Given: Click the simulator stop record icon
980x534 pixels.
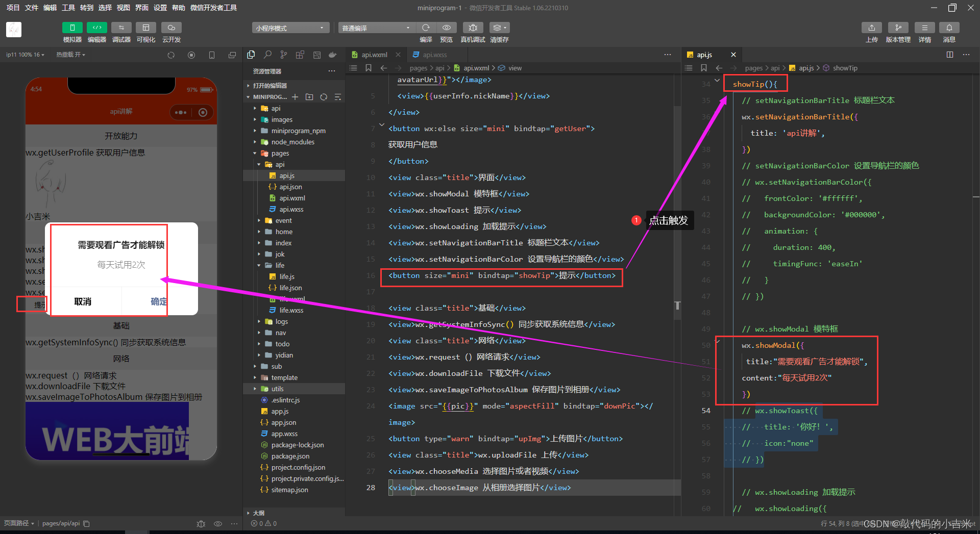Looking at the screenshot, I should pyautogui.click(x=191, y=55).
